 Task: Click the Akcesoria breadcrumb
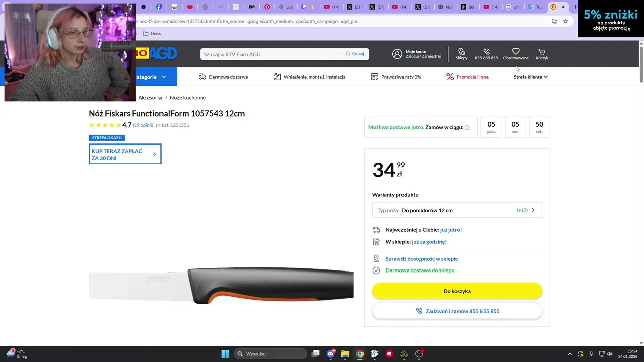[150, 98]
